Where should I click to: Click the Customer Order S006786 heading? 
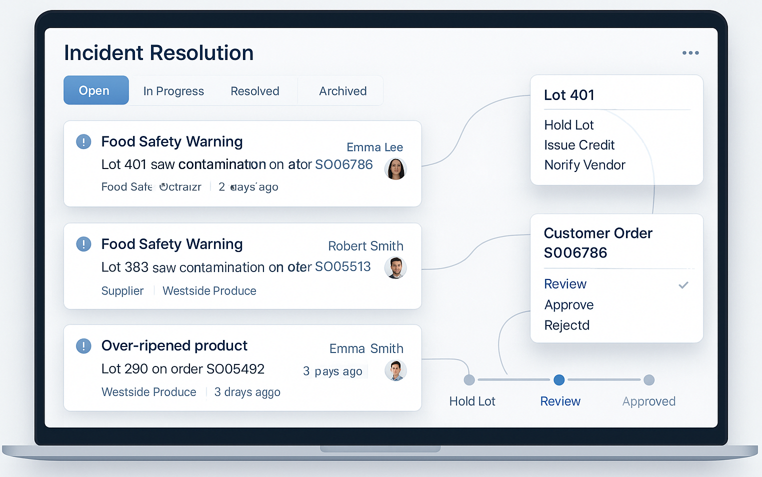[x=598, y=243]
